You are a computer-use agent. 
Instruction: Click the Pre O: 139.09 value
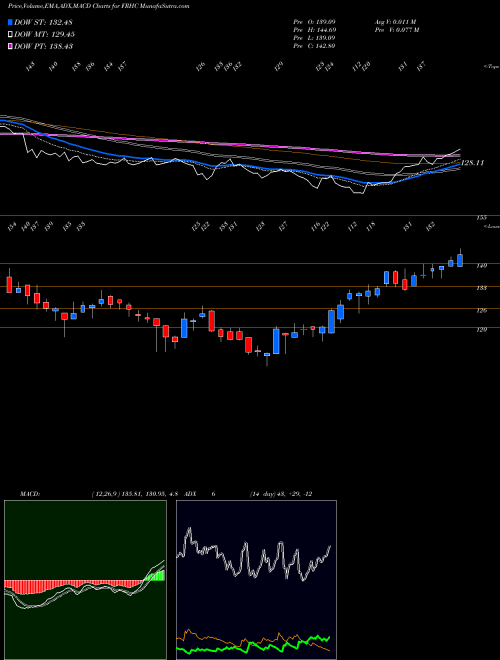[x=314, y=21]
